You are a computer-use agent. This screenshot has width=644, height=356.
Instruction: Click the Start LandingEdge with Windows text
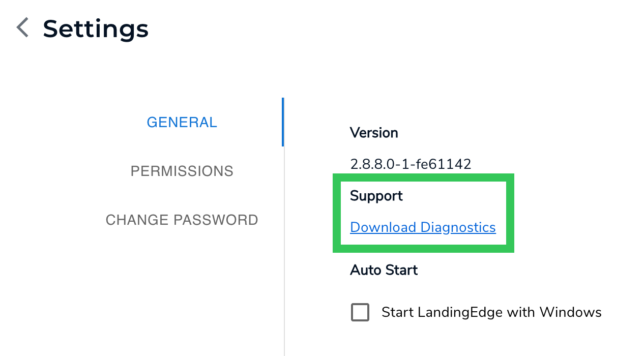tap(491, 312)
